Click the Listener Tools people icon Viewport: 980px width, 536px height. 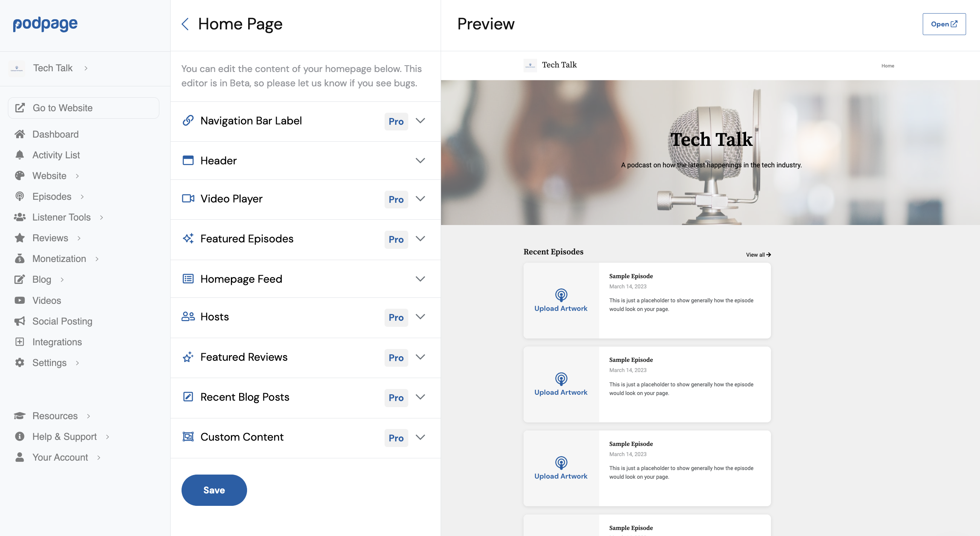pyautogui.click(x=20, y=217)
